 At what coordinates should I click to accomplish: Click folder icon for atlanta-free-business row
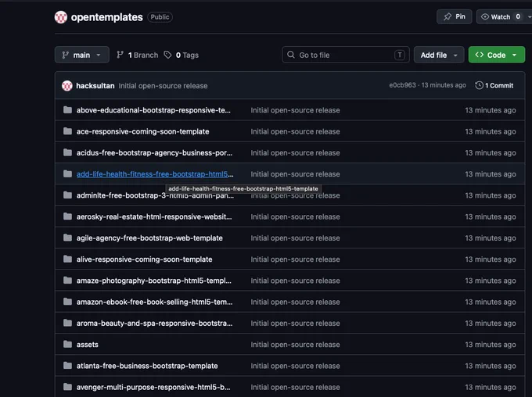(67, 366)
